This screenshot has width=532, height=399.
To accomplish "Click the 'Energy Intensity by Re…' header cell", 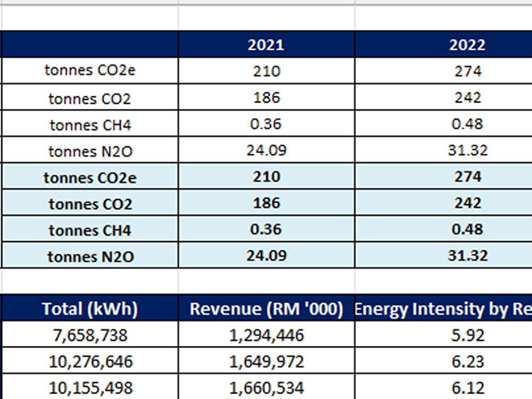I will pyautogui.click(x=444, y=308).
